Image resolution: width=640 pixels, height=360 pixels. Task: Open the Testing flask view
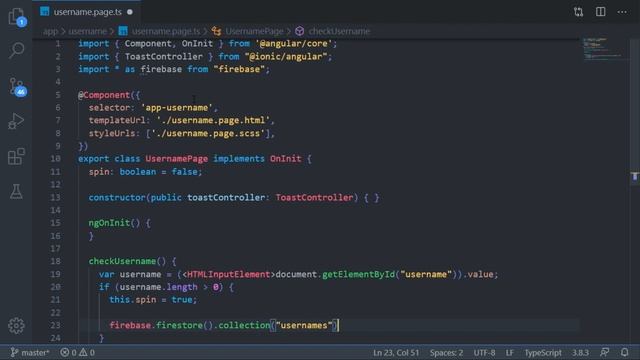(x=16, y=191)
